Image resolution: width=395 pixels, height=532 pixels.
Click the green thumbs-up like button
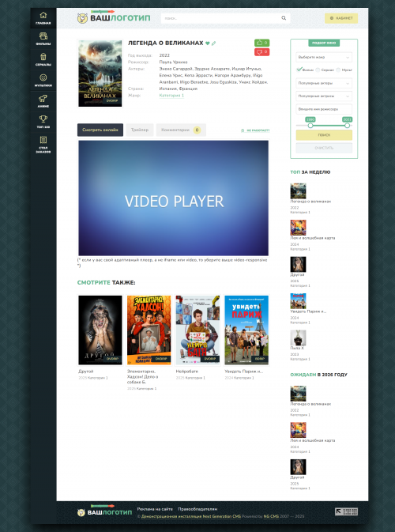coord(261,43)
